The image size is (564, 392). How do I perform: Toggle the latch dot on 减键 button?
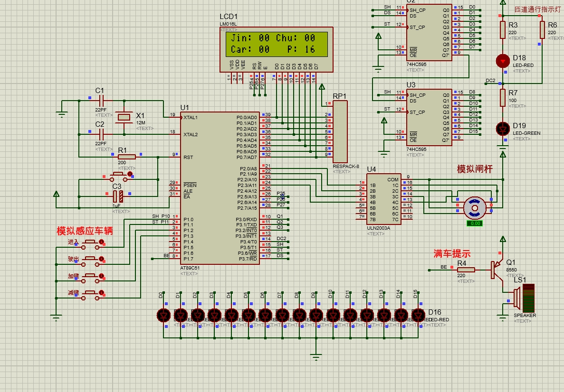[101, 293]
